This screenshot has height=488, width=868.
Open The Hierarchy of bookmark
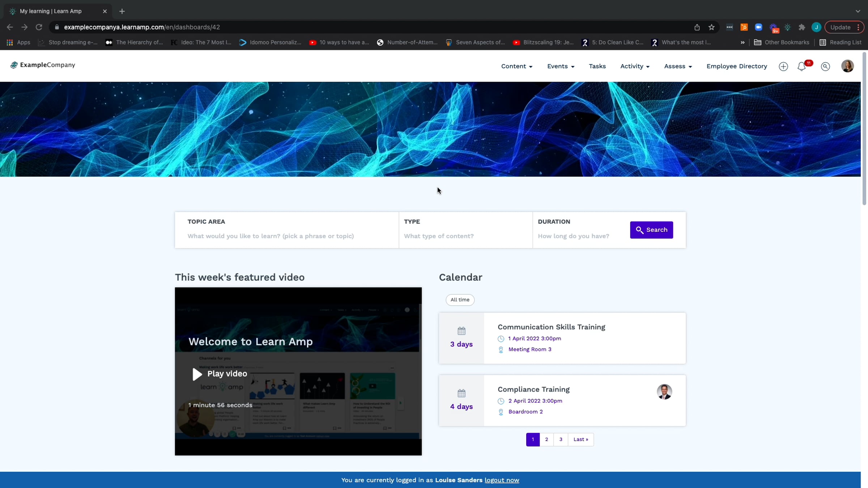[x=134, y=42]
